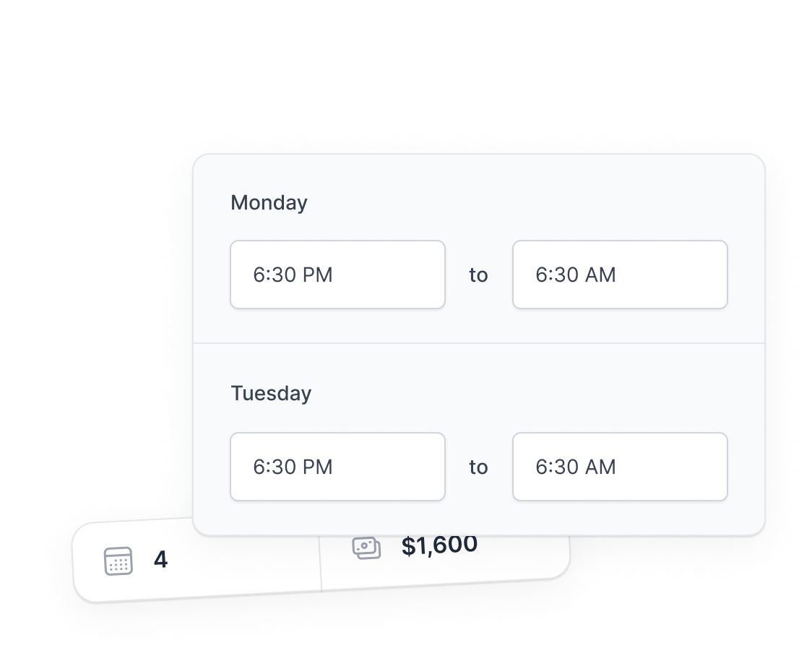The width and height of the screenshot is (812, 661).
Task: Click blank space right of the Monday label
Action: click(x=518, y=202)
